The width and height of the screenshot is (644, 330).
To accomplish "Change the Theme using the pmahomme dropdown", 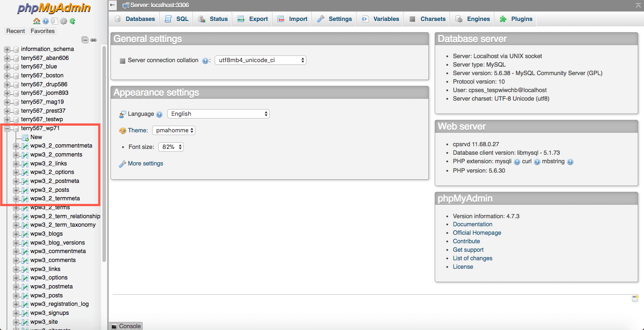I will [x=174, y=130].
